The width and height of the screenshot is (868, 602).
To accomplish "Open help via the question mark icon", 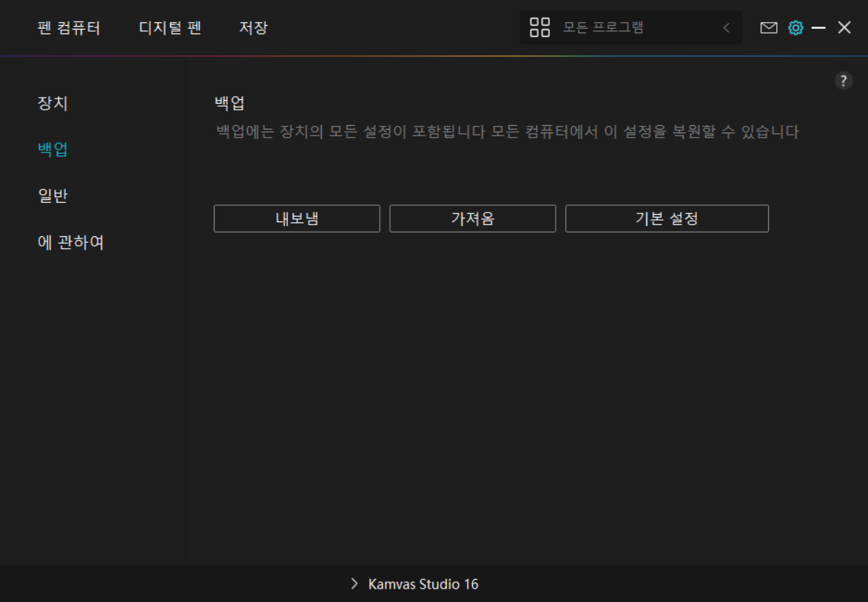I will pos(844,81).
